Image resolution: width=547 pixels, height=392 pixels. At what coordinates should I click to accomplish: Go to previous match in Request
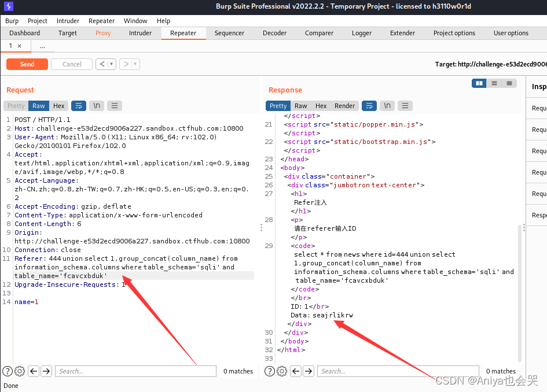click(x=34, y=371)
